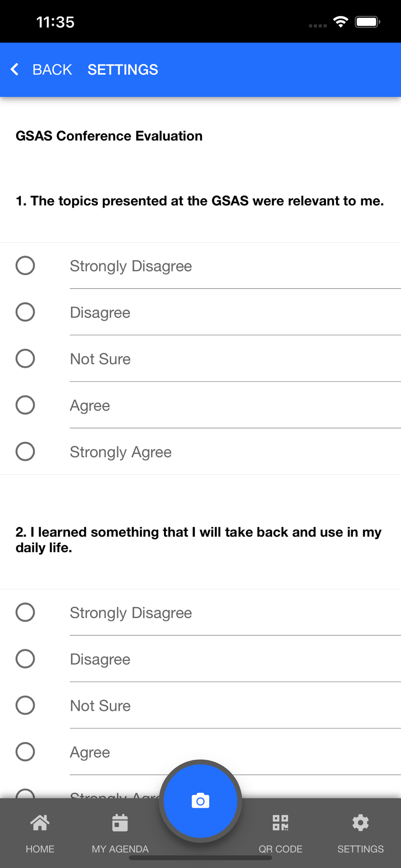Tap the Disagree label under question 1
Viewport: 401px width, 868px height.
(x=100, y=312)
